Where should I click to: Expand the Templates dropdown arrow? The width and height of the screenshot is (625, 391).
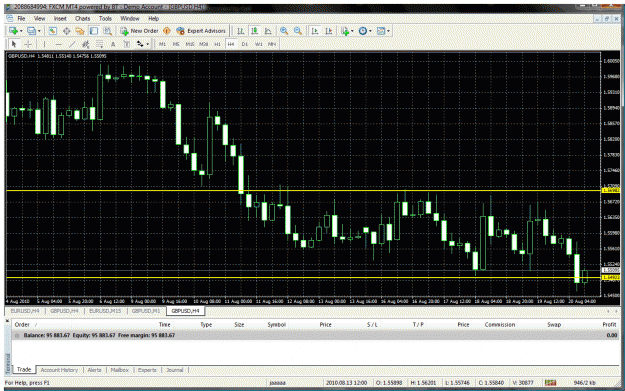click(388, 31)
